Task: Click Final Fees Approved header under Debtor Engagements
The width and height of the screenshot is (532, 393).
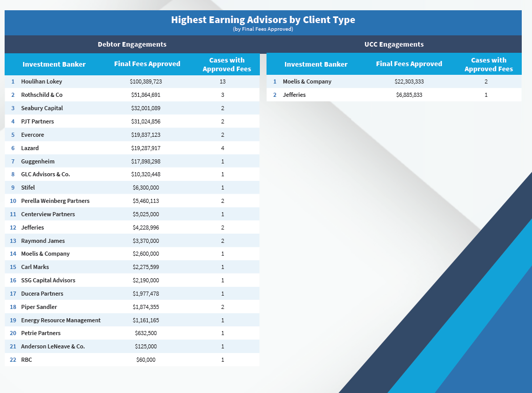Action: 147,64
